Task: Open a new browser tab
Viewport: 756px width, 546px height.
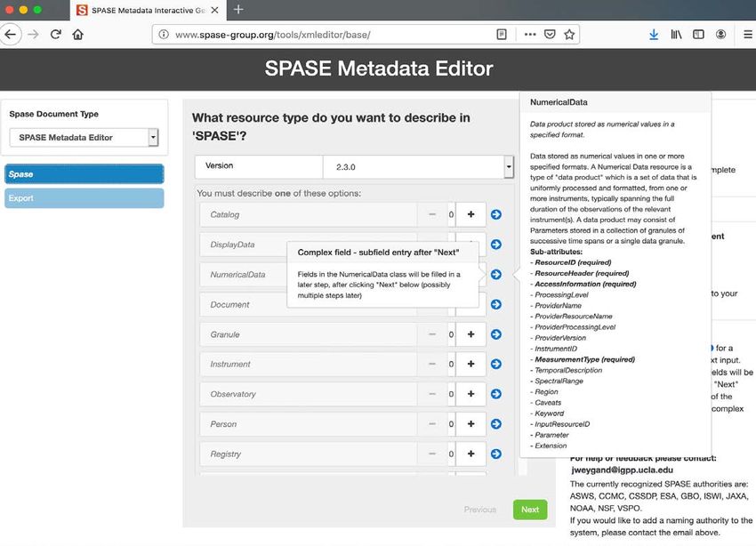Action: [x=238, y=10]
